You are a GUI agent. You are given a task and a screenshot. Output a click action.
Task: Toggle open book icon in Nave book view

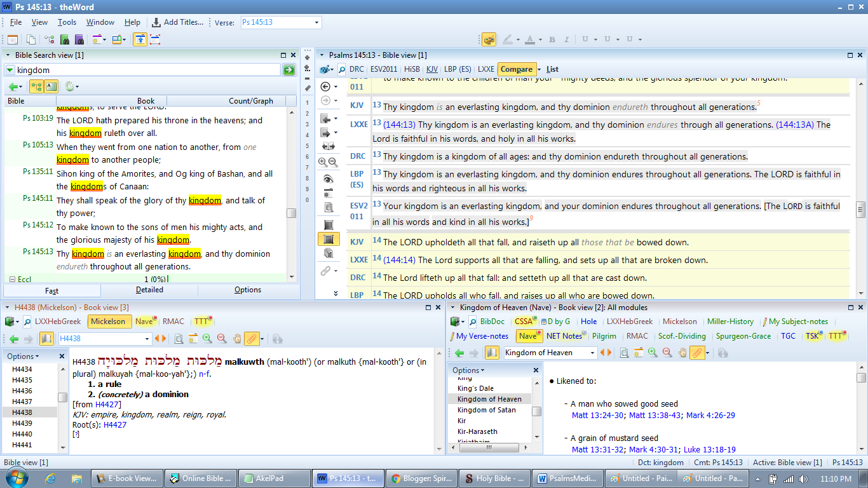[x=492, y=353]
